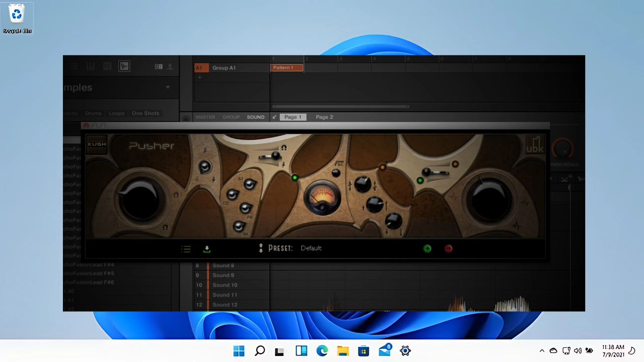The height and width of the screenshot is (362, 644).
Task: Select the Loops tag filter
Action: tap(116, 113)
